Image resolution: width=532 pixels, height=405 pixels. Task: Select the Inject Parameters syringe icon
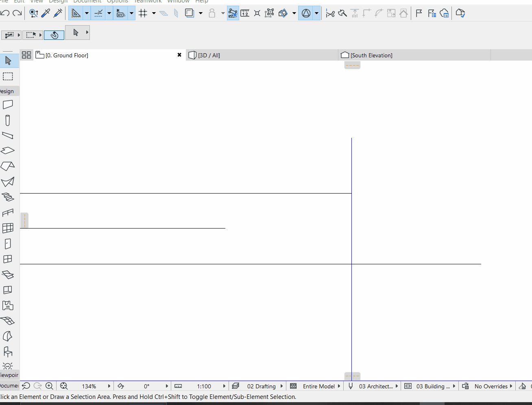point(58,13)
